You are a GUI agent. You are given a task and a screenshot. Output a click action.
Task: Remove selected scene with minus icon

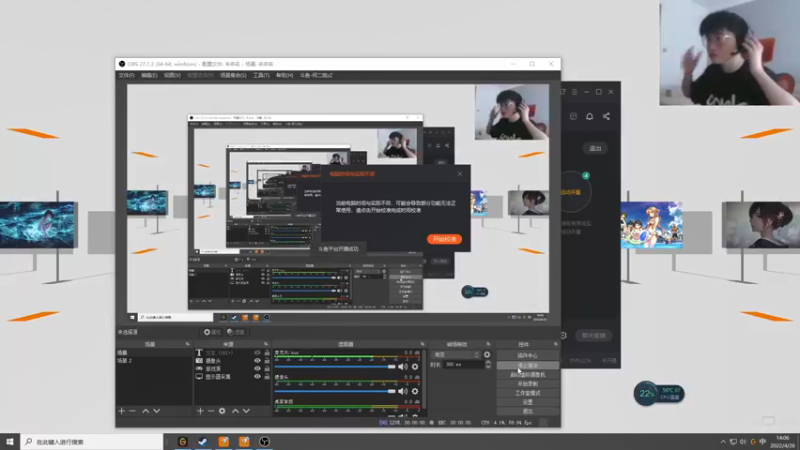pyautogui.click(x=132, y=411)
